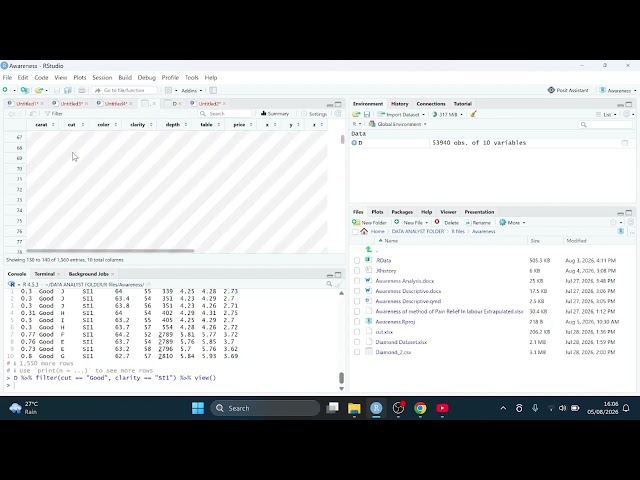Tick the checkbox for .RData file

[x=357, y=260]
